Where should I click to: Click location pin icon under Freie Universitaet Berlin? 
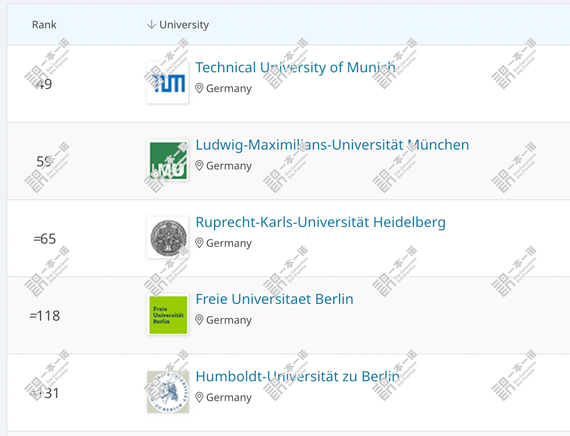click(199, 320)
